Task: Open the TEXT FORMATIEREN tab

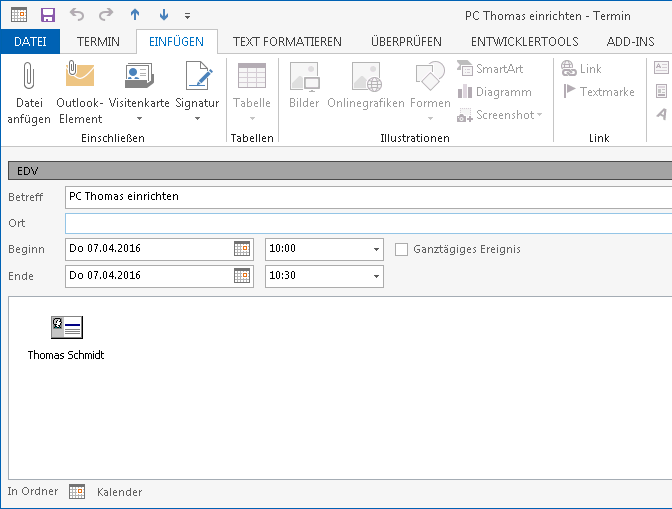Action: (x=287, y=42)
